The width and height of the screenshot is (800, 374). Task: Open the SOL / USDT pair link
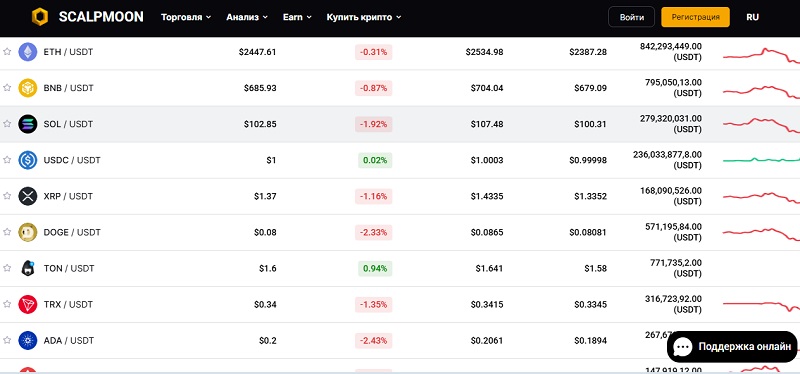(x=68, y=124)
